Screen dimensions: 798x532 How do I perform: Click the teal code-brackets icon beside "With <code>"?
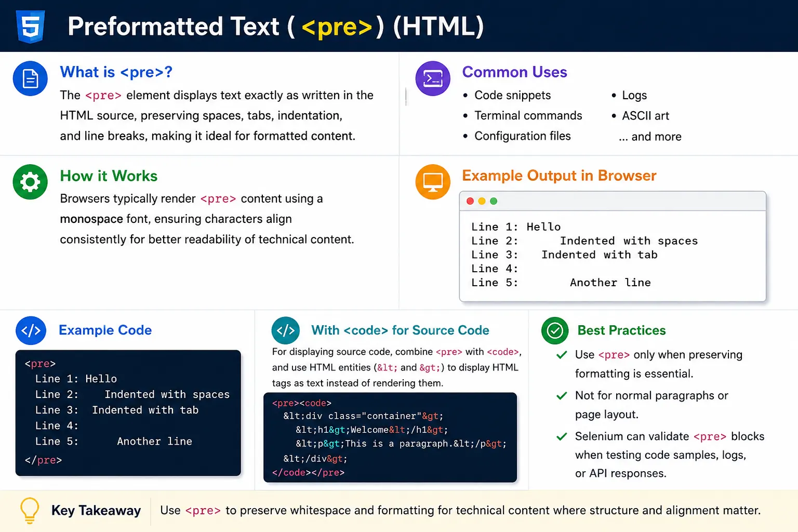[286, 330]
